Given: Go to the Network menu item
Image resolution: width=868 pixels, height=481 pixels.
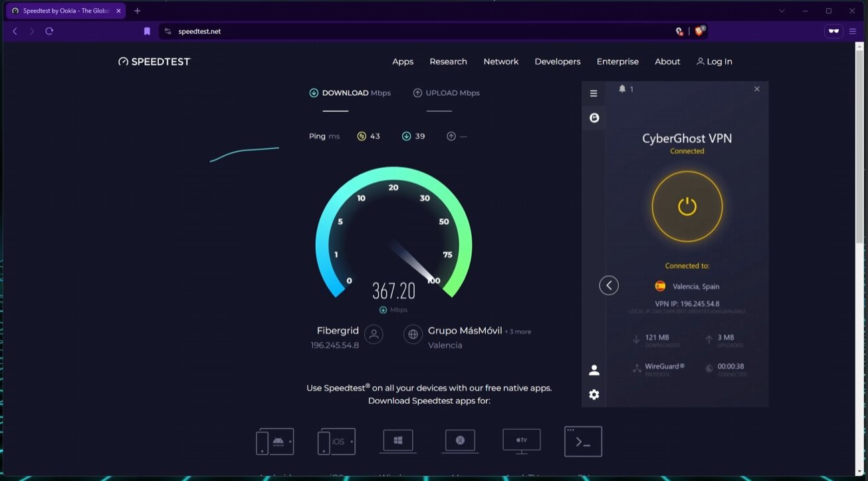Looking at the screenshot, I should tap(500, 62).
